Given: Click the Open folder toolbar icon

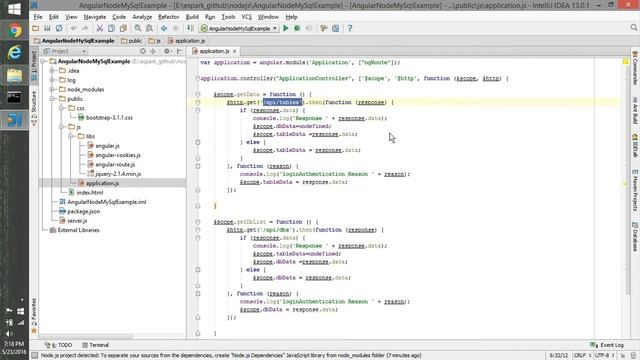Looking at the screenshot, I should (36, 29).
